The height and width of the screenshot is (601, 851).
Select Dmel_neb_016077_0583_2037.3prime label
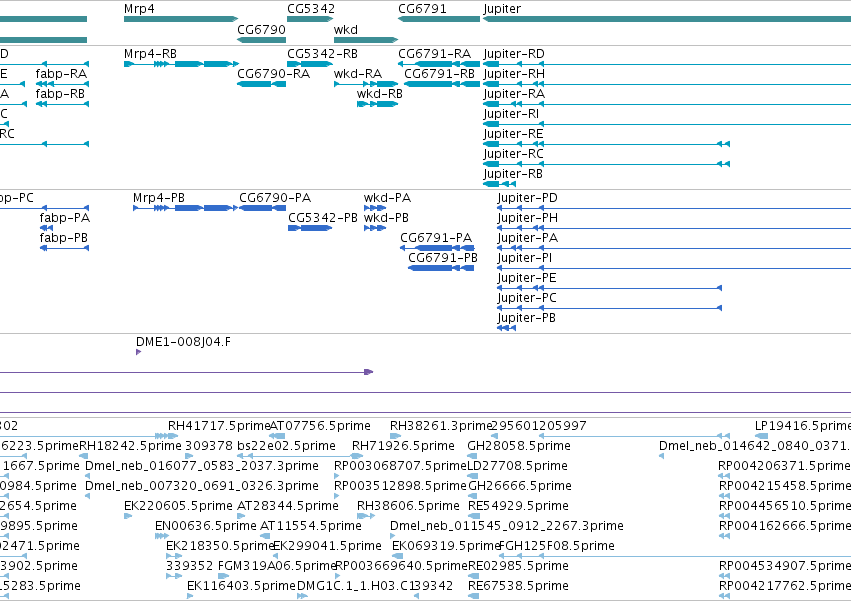(202, 466)
